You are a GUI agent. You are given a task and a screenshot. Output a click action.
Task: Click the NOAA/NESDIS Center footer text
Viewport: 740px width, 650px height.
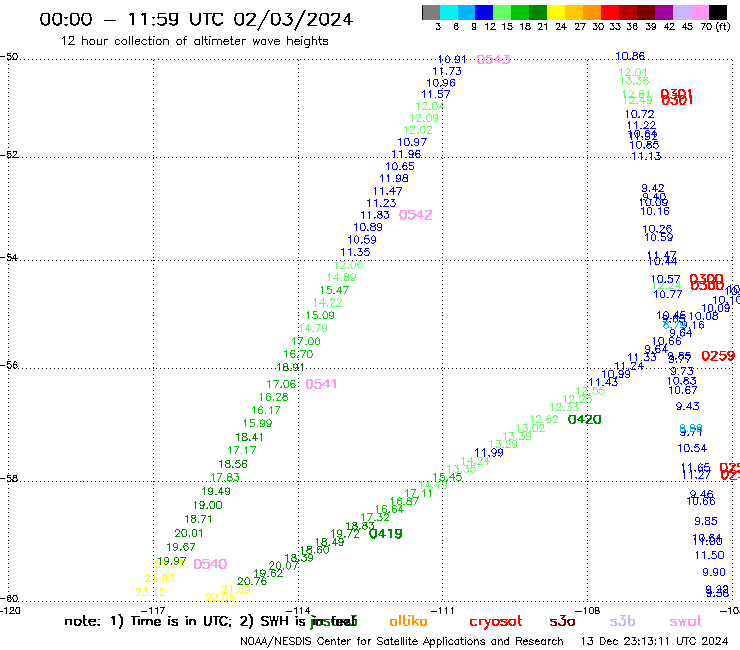click(402, 641)
